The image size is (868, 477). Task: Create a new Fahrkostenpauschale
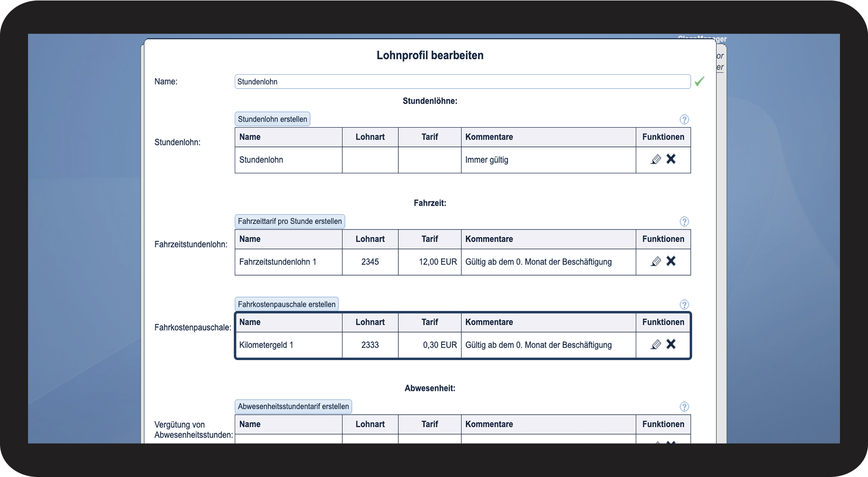pyautogui.click(x=286, y=305)
